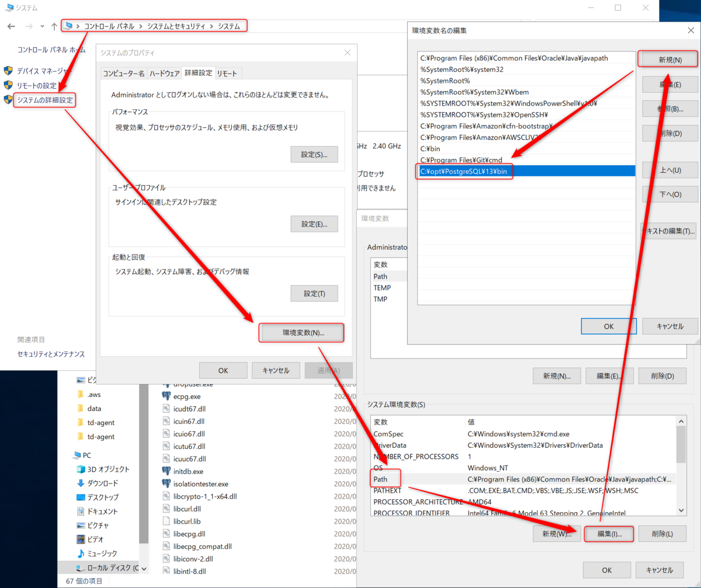701x588 pixels.
Task: Click the 値 column header in system variables
Action: click(571, 422)
